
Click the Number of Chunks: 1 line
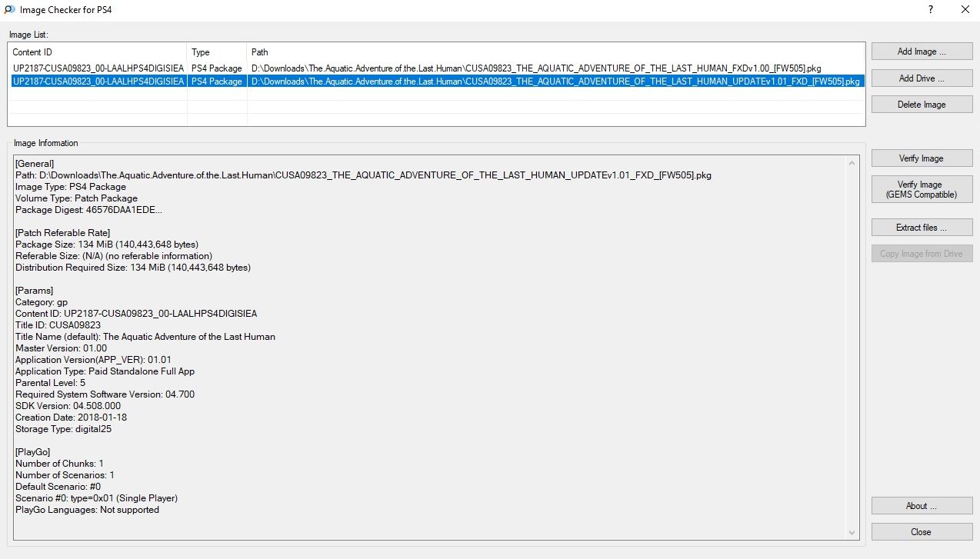[59, 464]
